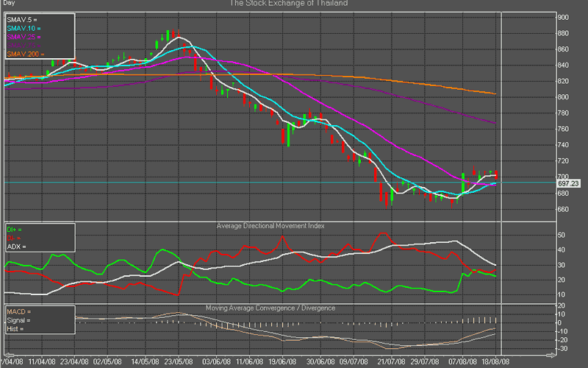Click the orange SMAV.200 legend entry

[x=26, y=54]
